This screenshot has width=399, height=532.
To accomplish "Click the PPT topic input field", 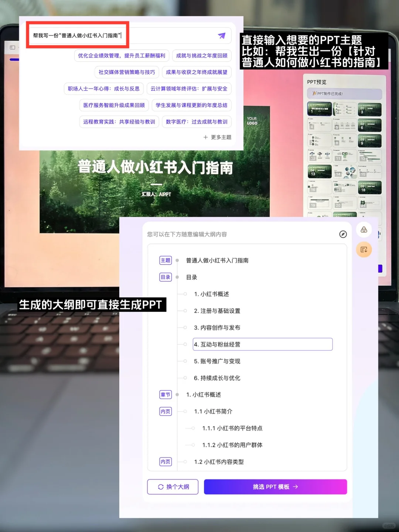I will coord(130,35).
